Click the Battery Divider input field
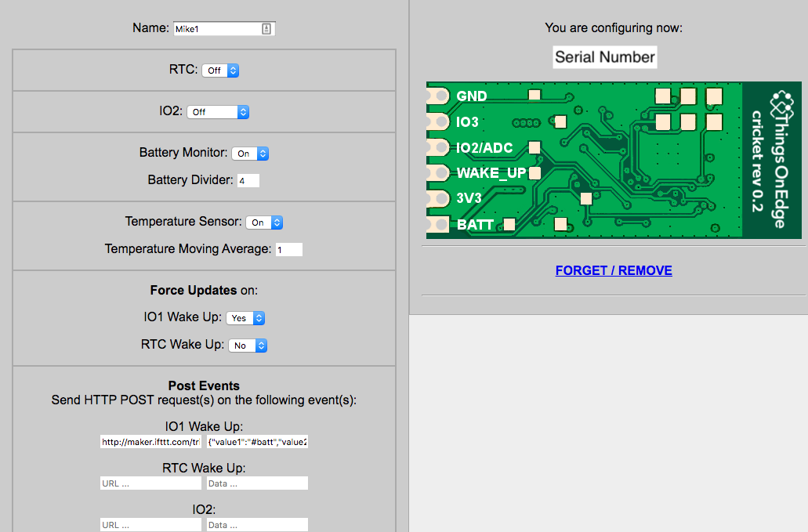The height and width of the screenshot is (532, 808). 248,181
